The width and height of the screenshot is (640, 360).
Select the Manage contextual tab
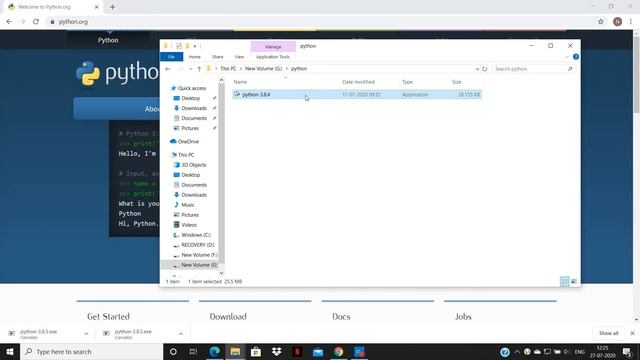pos(273,47)
